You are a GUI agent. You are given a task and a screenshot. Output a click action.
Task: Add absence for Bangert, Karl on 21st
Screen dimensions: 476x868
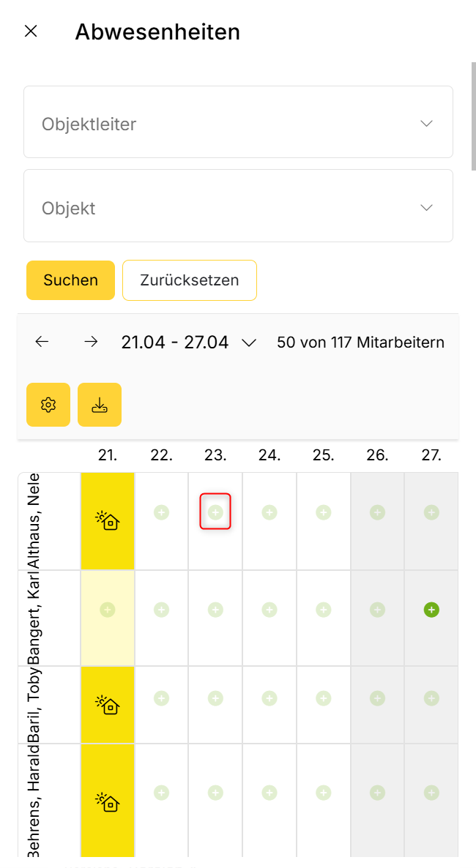pyautogui.click(x=108, y=609)
